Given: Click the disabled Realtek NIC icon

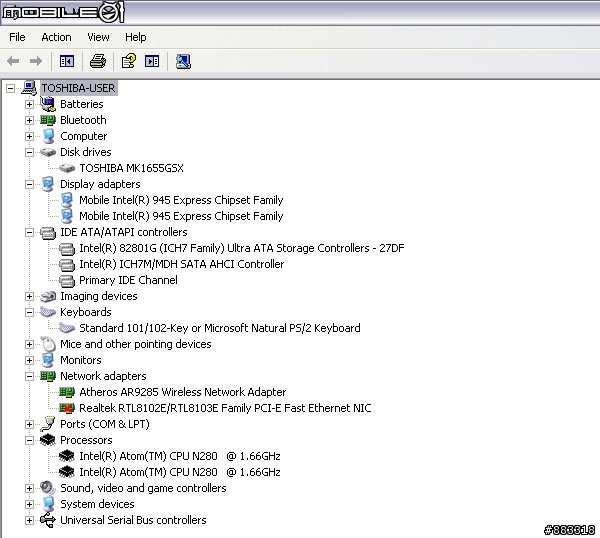Looking at the screenshot, I should [67, 408].
